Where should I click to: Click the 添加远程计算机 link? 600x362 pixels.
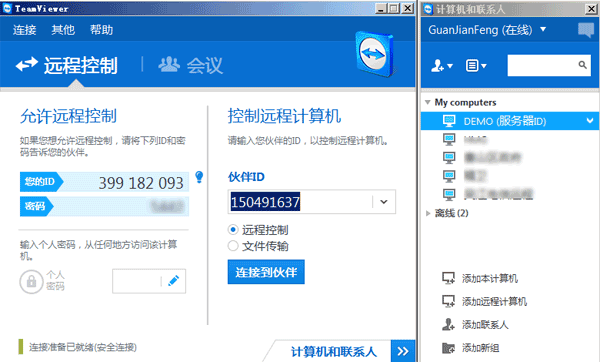pyautogui.click(x=494, y=302)
